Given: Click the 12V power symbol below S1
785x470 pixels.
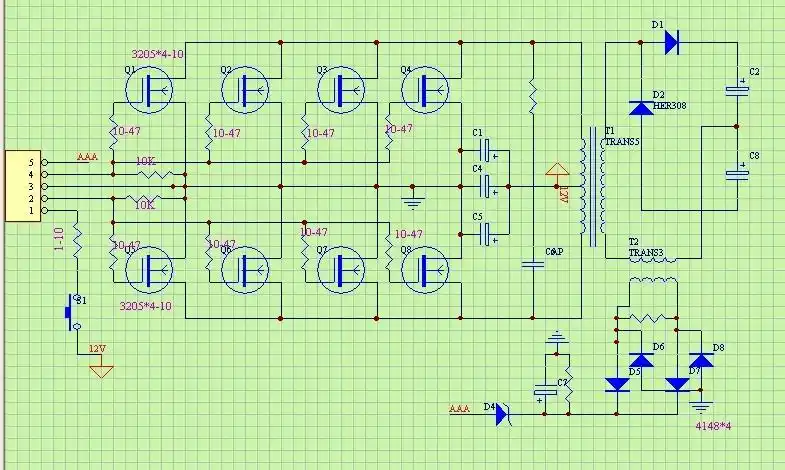Looking at the screenshot, I should 100,369.
